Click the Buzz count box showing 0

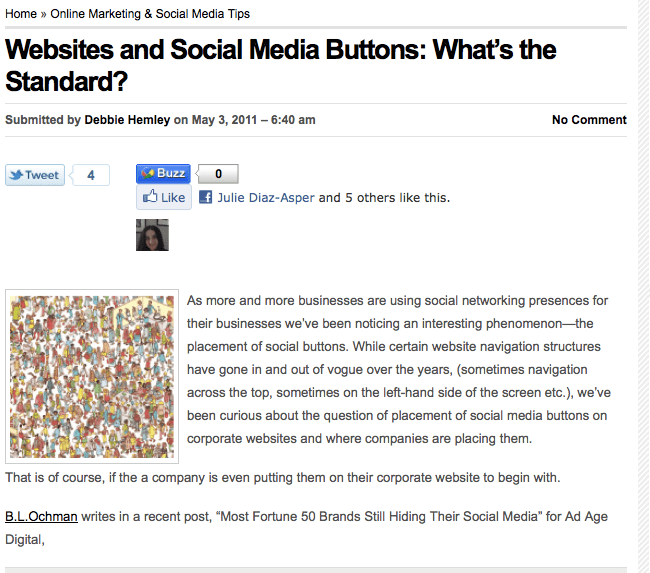click(218, 174)
